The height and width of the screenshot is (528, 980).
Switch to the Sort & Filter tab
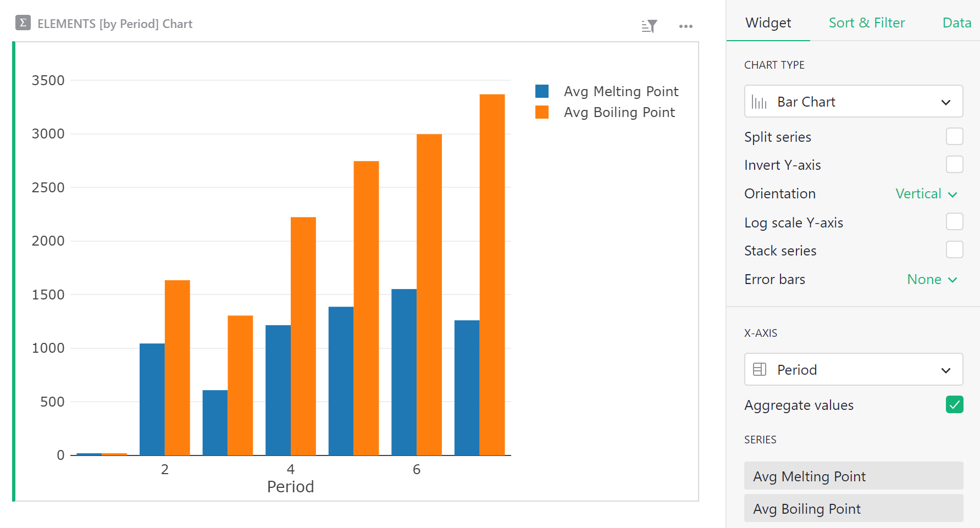pos(867,23)
